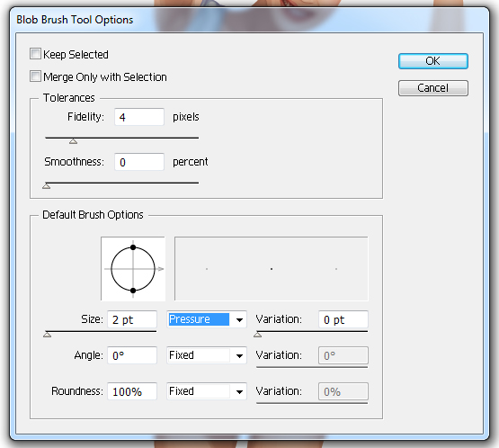Click the brush angle circle preview
The height and width of the screenshot is (448, 499).
(133, 269)
